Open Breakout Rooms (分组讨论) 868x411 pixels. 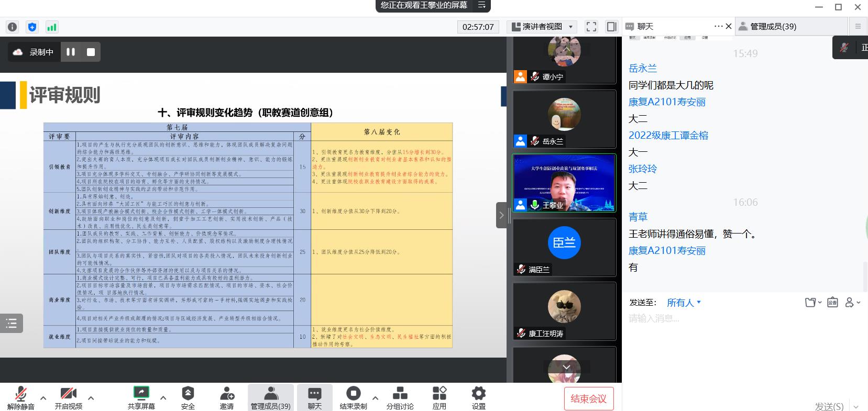[400, 397]
